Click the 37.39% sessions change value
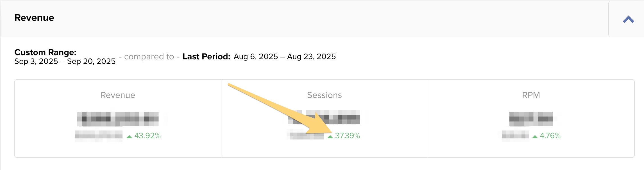Screen dimensions: 644x170 tap(348, 136)
